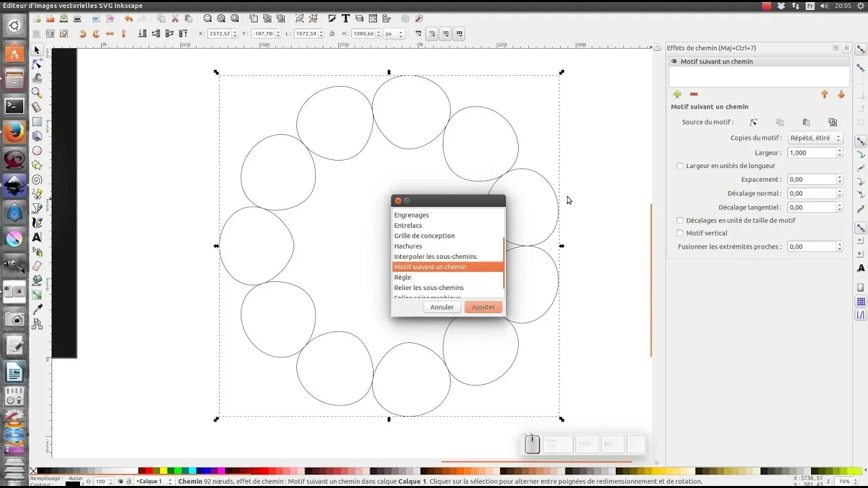The height and width of the screenshot is (488, 868).
Task: Select the 3D Box tool
Action: pyautogui.click(x=37, y=136)
